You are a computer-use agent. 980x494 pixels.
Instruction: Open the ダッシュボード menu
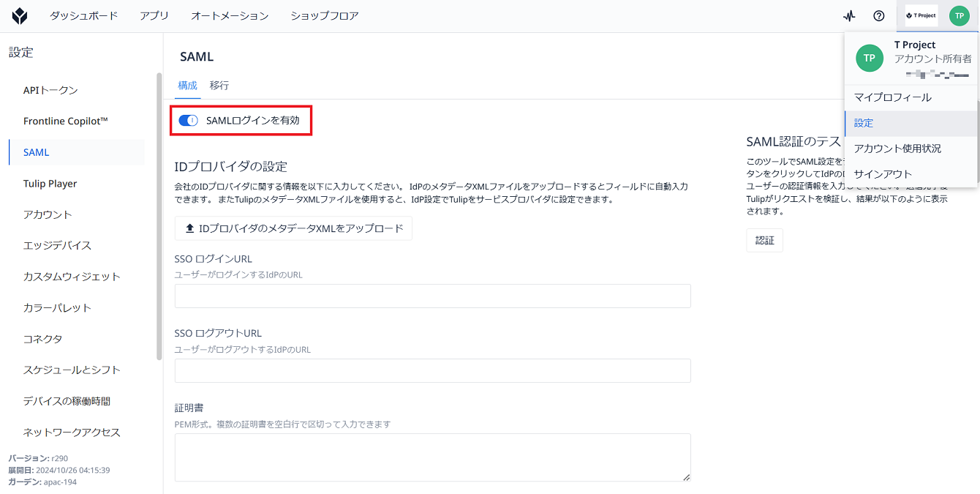click(83, 15)
